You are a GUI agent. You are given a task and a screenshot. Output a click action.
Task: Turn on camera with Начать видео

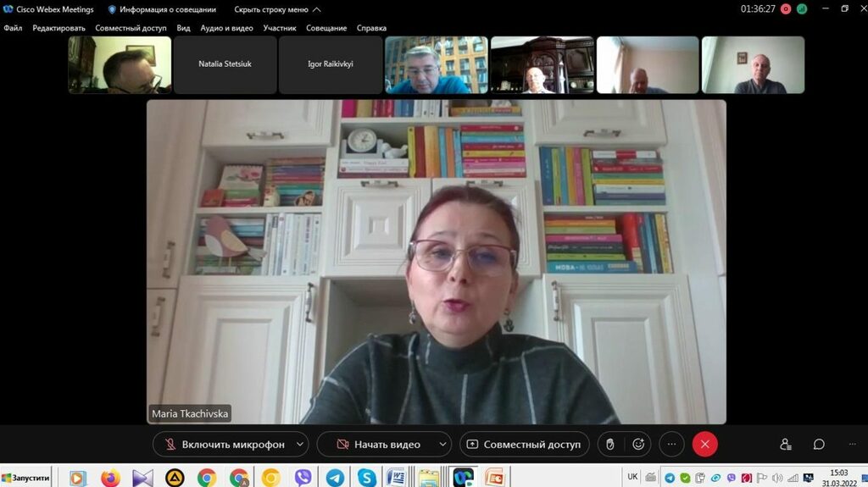pyautogui.click(x=377, y=444)
